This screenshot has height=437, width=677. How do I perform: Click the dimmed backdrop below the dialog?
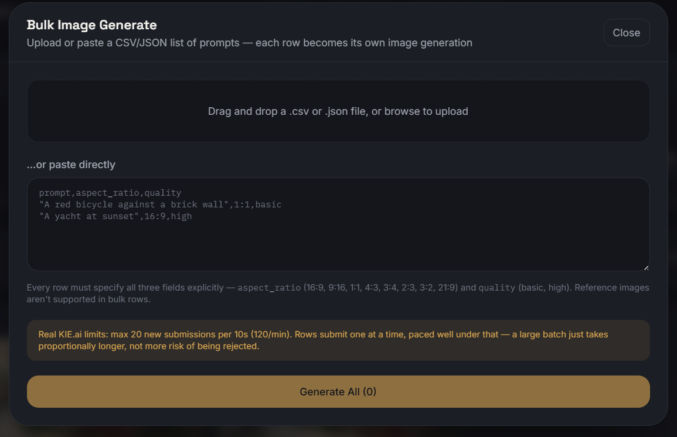click(338, 432)
